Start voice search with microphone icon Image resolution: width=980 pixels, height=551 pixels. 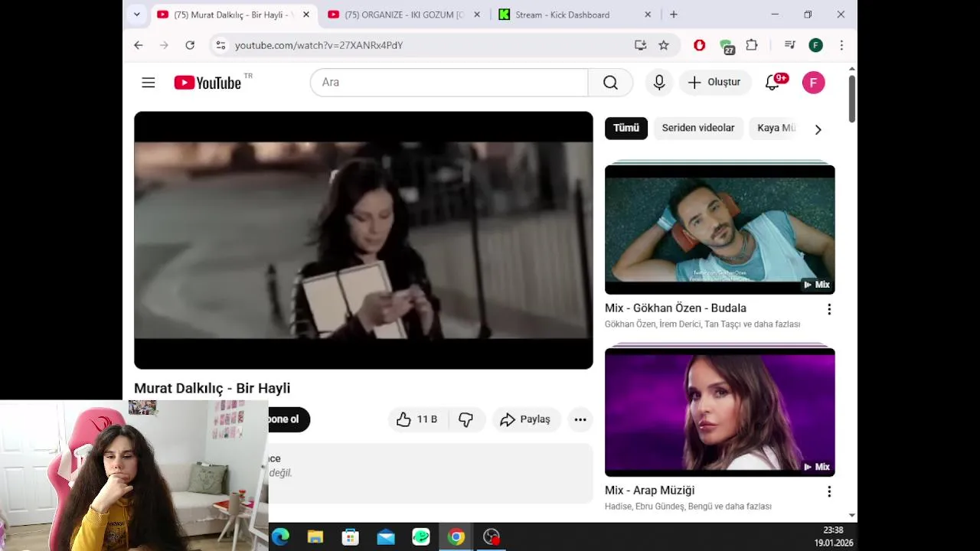click(x=659, y=83)
